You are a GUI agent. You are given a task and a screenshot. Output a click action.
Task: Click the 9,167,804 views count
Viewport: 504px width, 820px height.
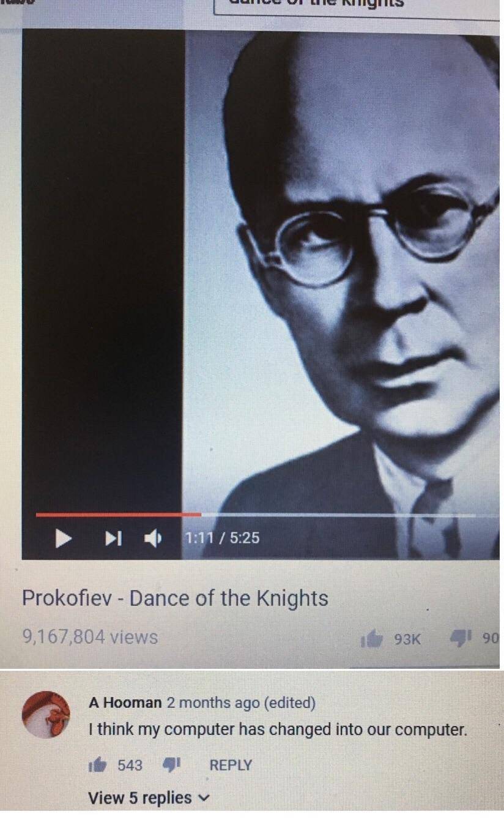91,637
